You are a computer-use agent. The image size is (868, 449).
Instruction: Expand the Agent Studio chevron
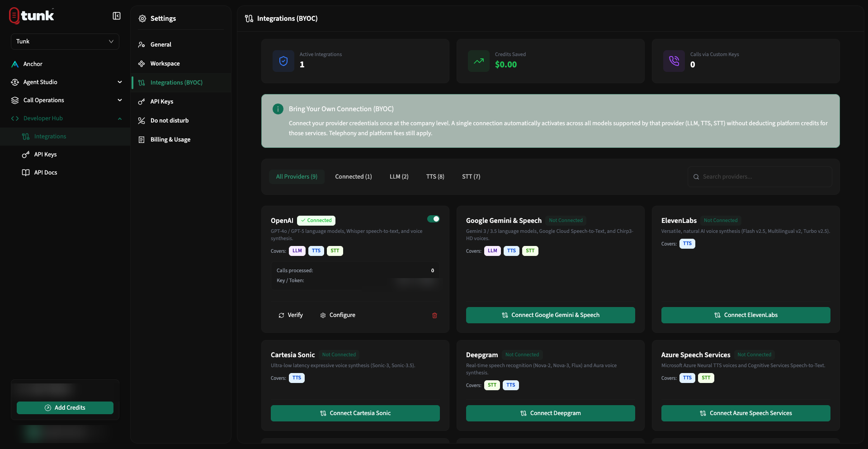point(120,82)
